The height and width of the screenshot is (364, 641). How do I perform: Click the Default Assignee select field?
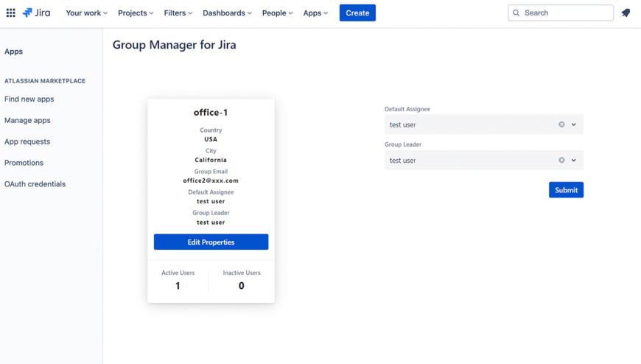coord(483,125)
